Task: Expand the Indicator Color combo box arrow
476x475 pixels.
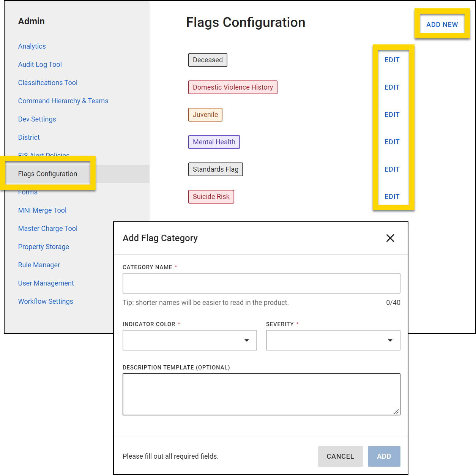Action: 247,340
